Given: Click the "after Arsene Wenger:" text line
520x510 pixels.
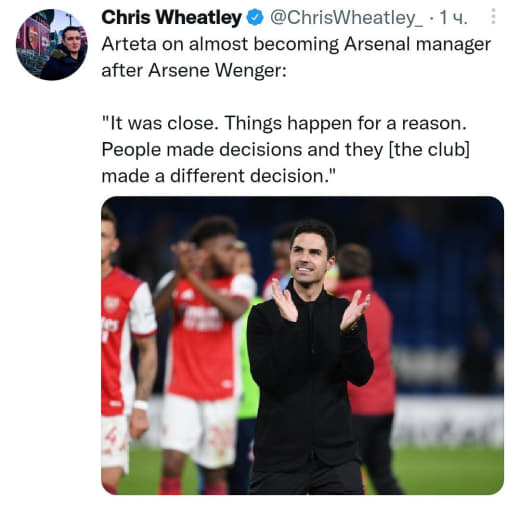Looking at the screenshot, I should click(194, 71).
